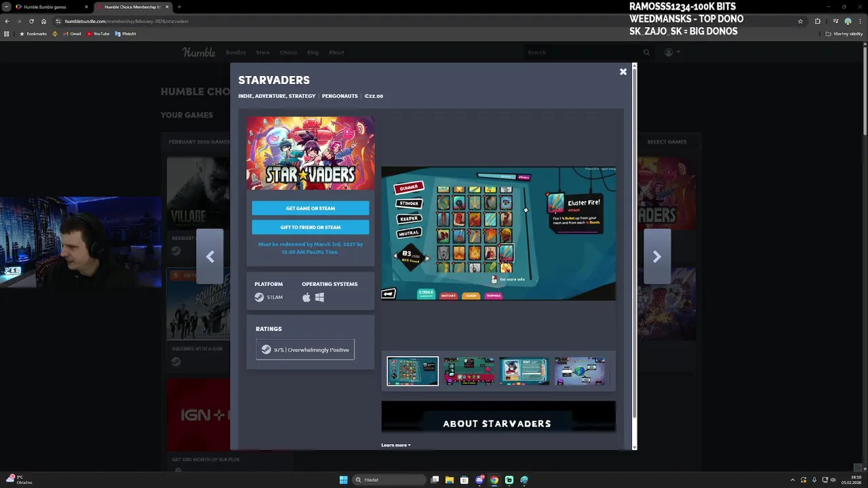Click the 97% Overwhelmingly Positive rating
The height and width of the screenshot is (488, 868).
pyautogui.click(x=305, y=350)
